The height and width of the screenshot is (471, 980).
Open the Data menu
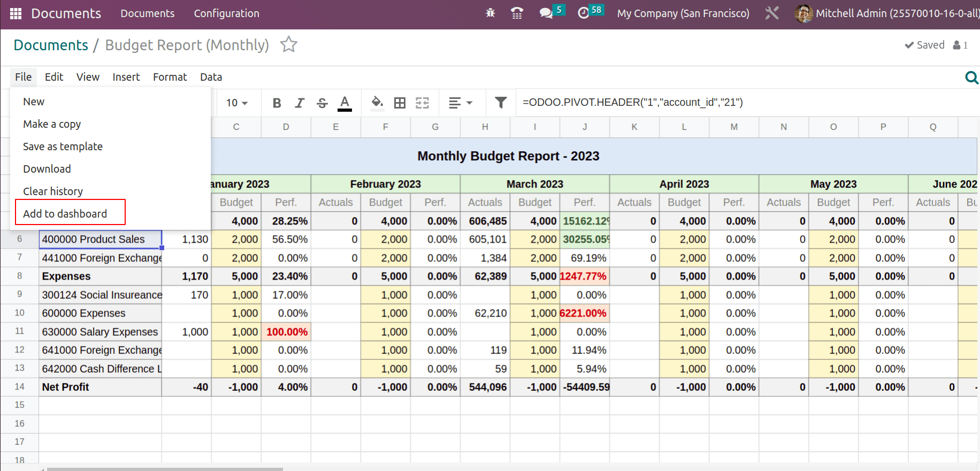pos(211,77)
